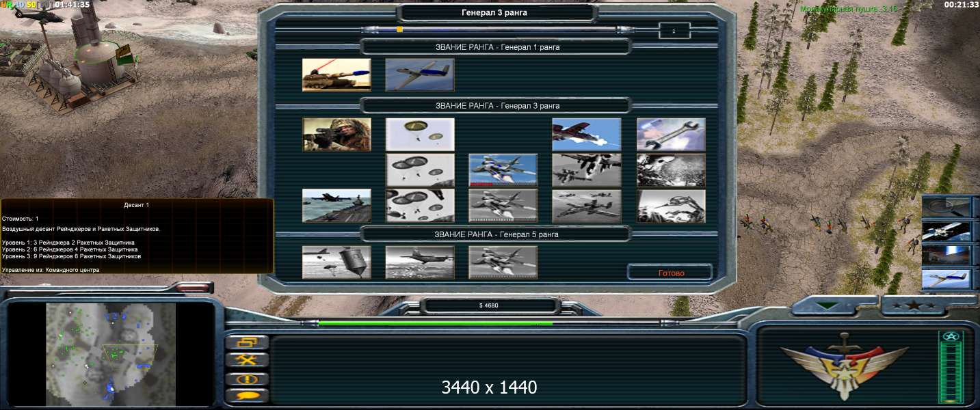Click the beacon alert exclamation button
This screenshot has height=410, width=980.
point(247,378)
